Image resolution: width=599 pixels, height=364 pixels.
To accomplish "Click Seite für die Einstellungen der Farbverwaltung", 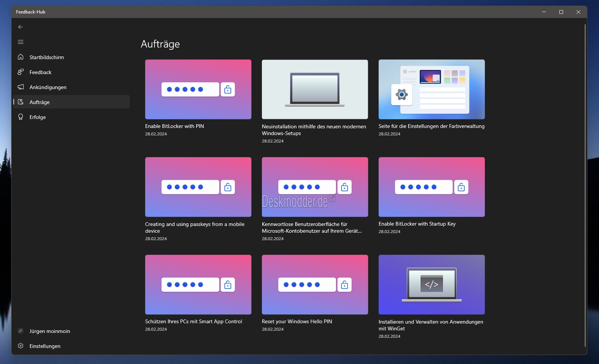I will coord(431,126).
